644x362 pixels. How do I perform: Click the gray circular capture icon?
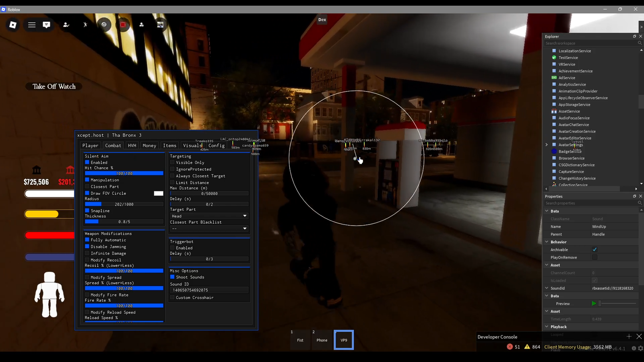[x=104, y=25]
